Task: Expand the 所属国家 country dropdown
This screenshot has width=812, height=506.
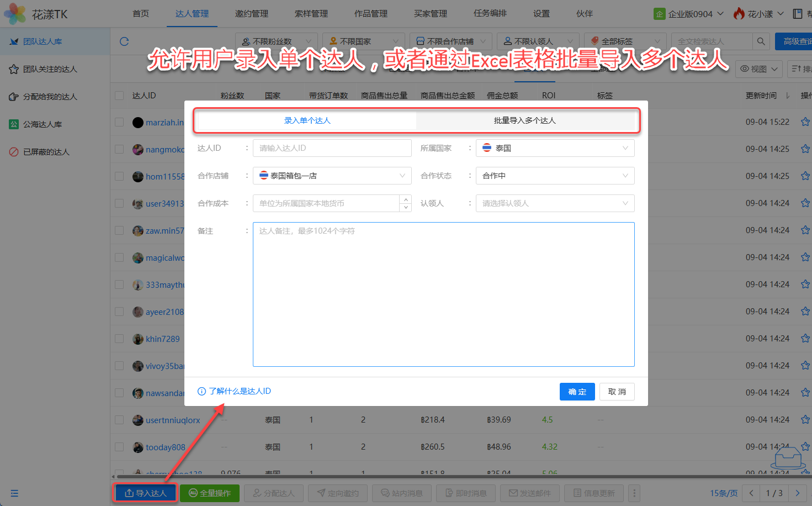Action: click(555, 148)
